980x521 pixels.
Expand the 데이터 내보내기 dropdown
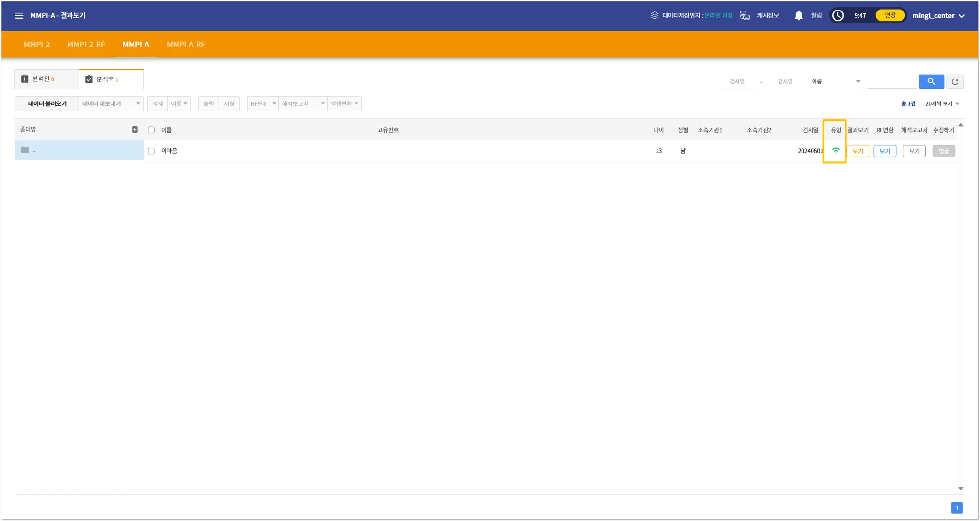111,104
